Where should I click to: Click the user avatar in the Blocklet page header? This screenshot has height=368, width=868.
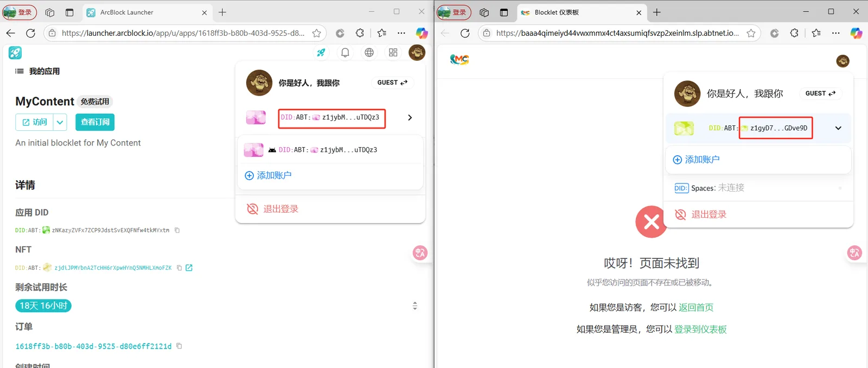tap(843, 61)
